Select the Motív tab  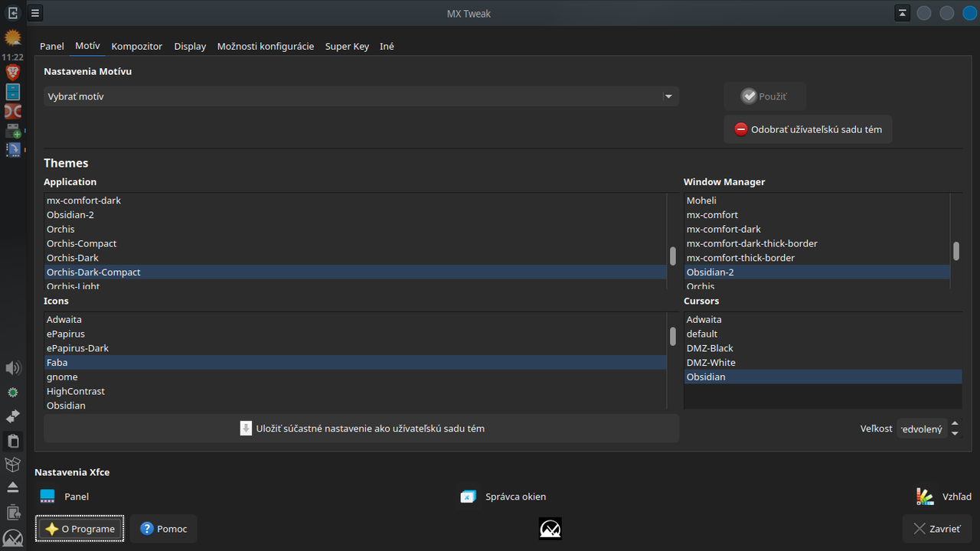click(87, 46)
